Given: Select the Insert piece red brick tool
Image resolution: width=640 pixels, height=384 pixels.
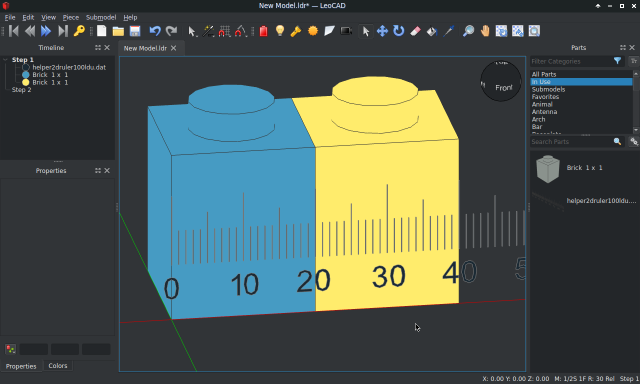Looking at the screenshot, I should tap(264, 31).
